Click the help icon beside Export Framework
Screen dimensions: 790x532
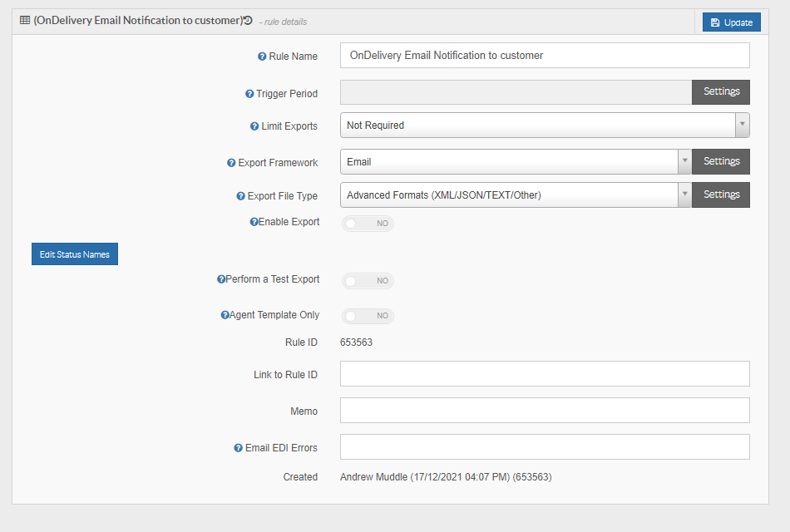pyautogui.click(x=231, y=163)
